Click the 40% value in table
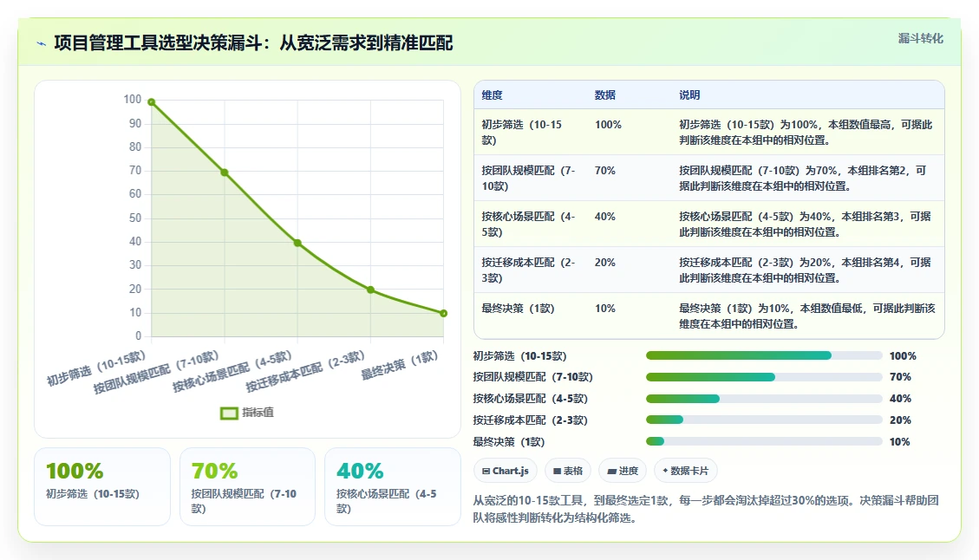979x560 pixels. click(605, 217)
